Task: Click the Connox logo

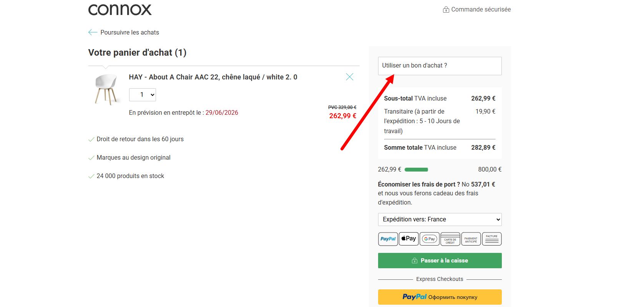Action: [120, 10]
